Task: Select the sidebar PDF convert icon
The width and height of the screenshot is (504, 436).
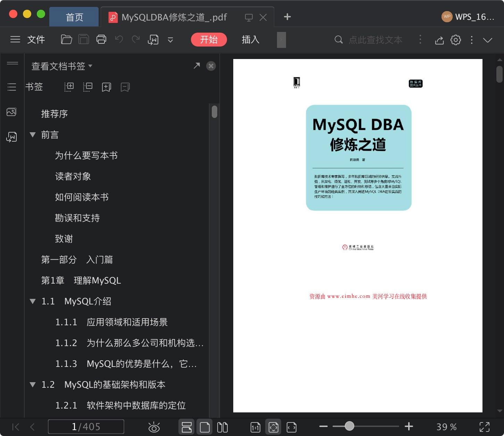Action: tap(11, 137)
